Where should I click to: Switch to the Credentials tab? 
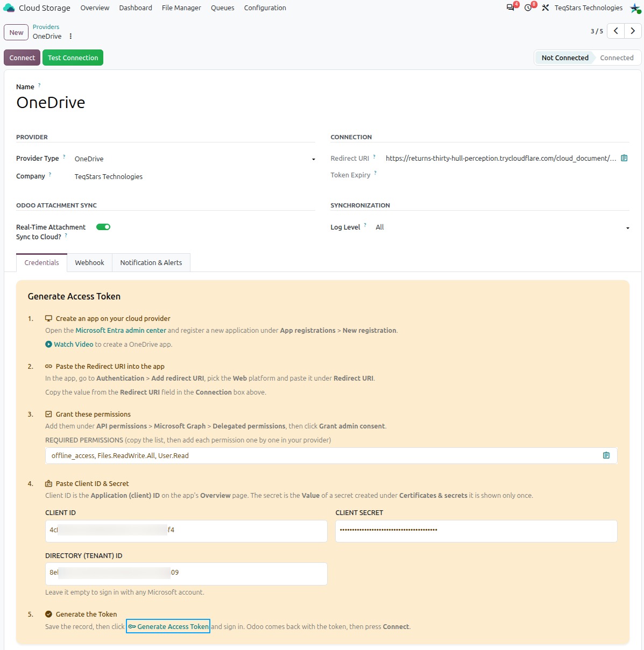point(41,262)
